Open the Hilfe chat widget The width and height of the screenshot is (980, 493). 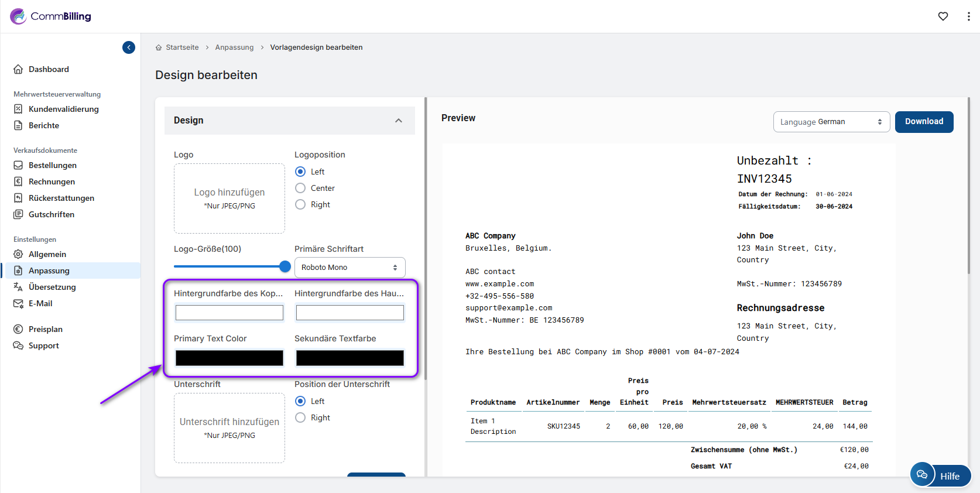tap(940, 475)
